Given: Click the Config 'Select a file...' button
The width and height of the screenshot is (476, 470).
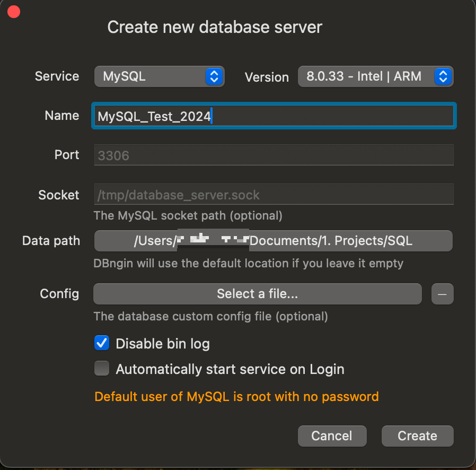Looking at the screenshot, I should 258,294.
